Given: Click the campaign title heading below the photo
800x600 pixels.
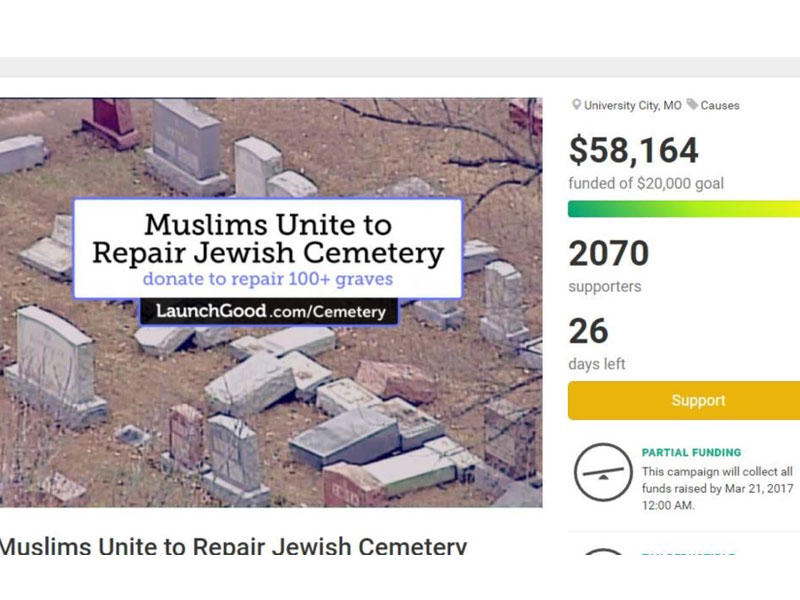Looking at the screenshot, I should [x=233, y=547].
